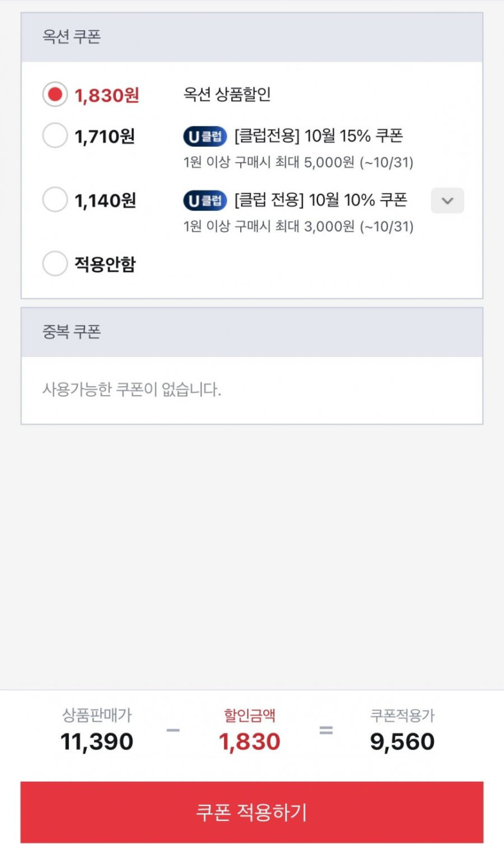The height and width of the screenshot is (844, 504).
Task: Click the 할인금액 value 1,830
Action: coord(249,742)
